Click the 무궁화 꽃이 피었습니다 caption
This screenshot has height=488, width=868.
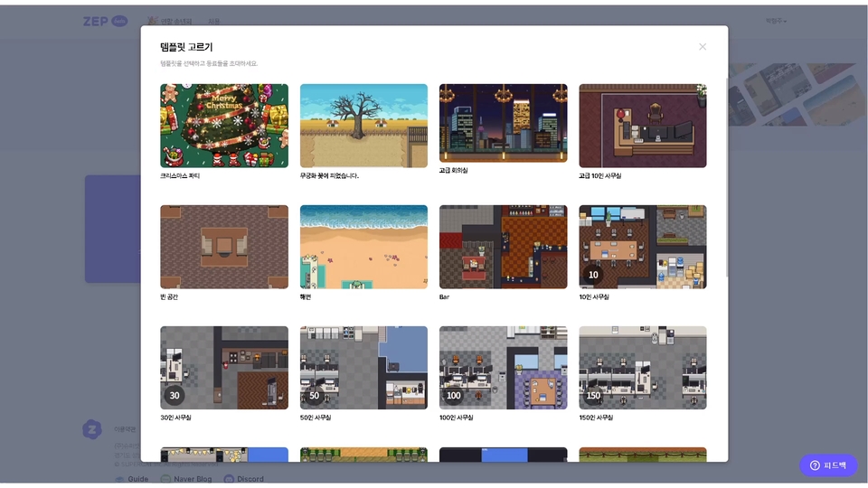pyautogui.click(x=329, y=176)
